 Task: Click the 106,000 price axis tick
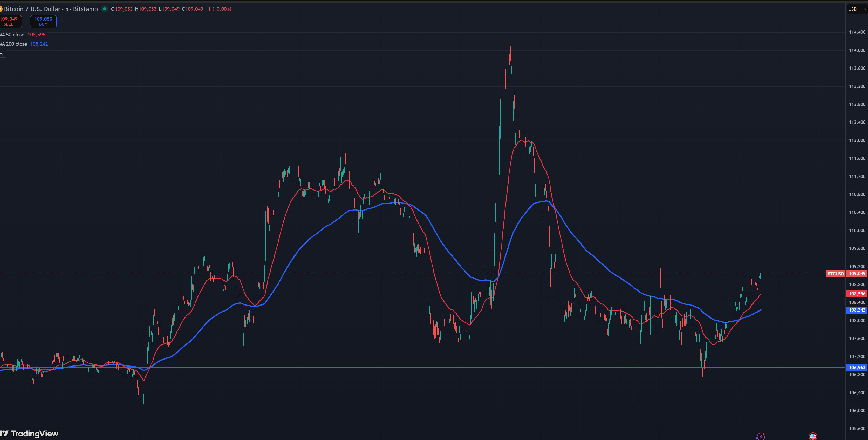(x=857, y=411)
